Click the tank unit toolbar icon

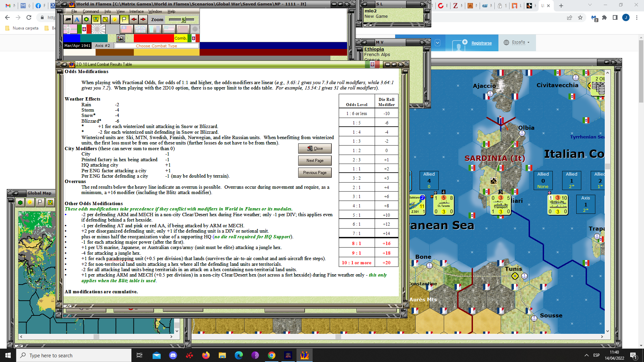[68, 19]
